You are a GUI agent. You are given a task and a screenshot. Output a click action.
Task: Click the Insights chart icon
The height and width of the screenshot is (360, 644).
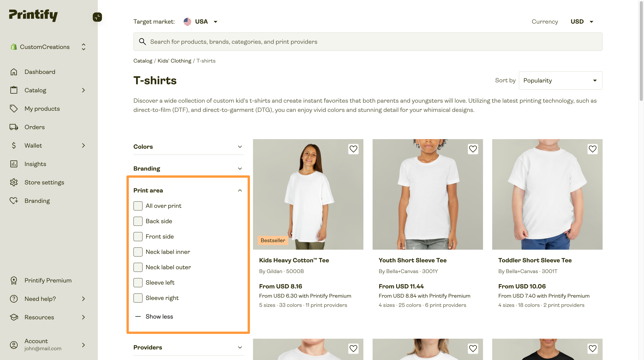coord(14,164)
